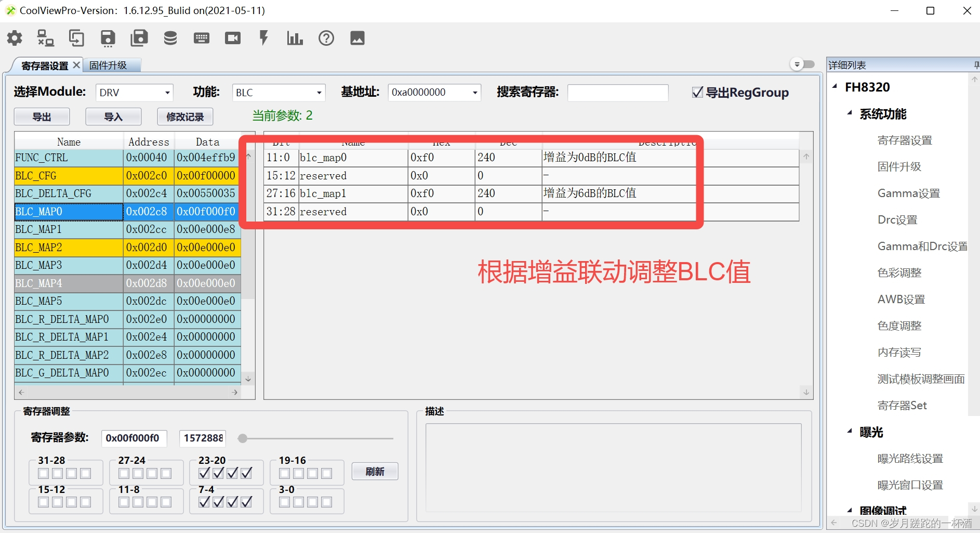Click the save-all double disk icon
This screenshot has width=980, height=533.
coord(139,38)
